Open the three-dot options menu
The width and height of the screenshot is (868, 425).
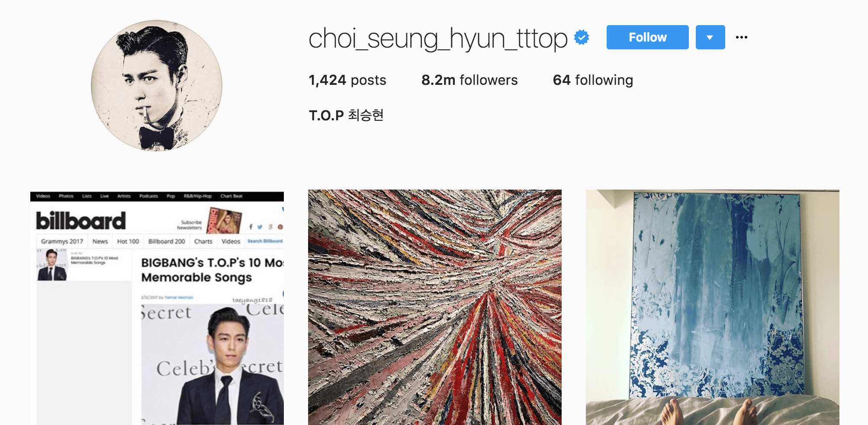742,37
